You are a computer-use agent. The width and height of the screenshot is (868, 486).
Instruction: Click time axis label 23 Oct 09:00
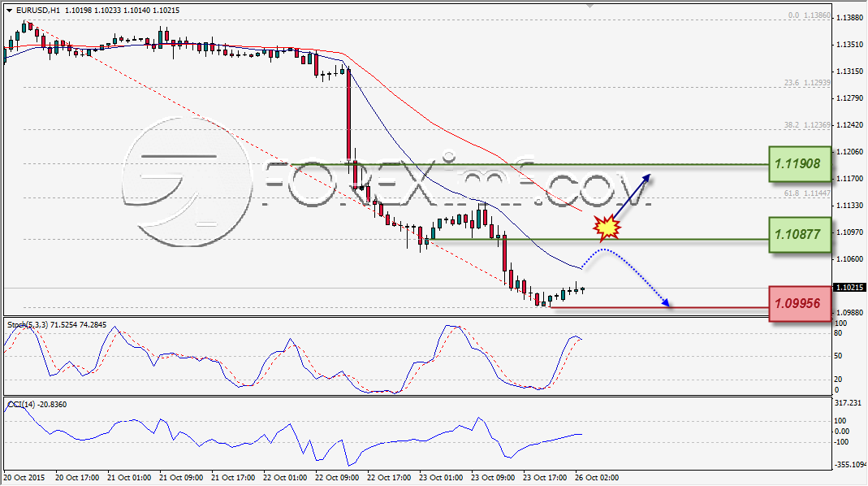click(493, 477)
